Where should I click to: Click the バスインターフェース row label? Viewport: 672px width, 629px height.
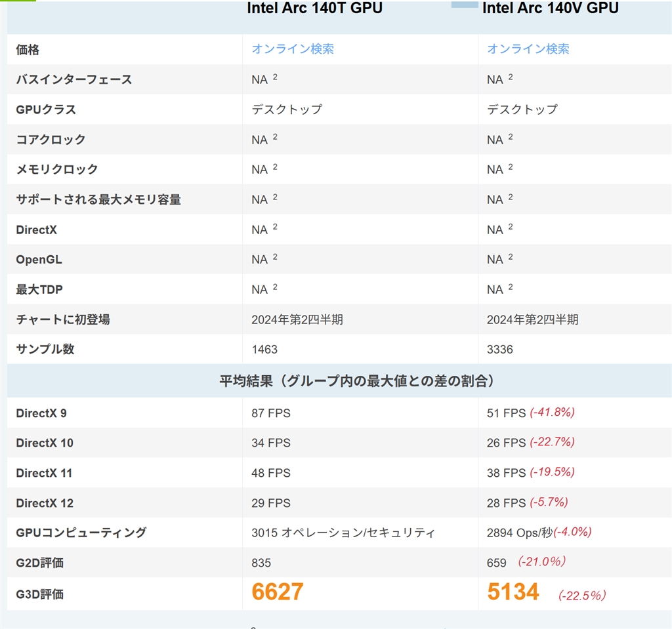73,80
